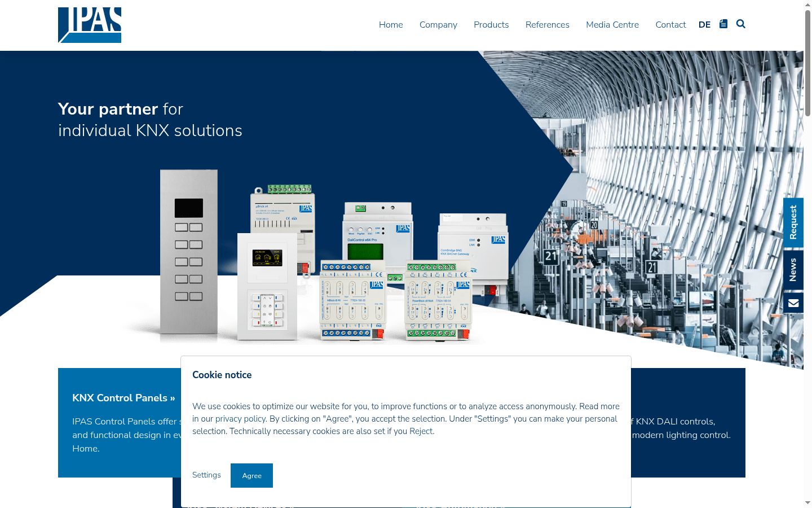The width and height of the screenshot is (812, 508).
Task: Open the Company menu
Action: pos(438,25)
